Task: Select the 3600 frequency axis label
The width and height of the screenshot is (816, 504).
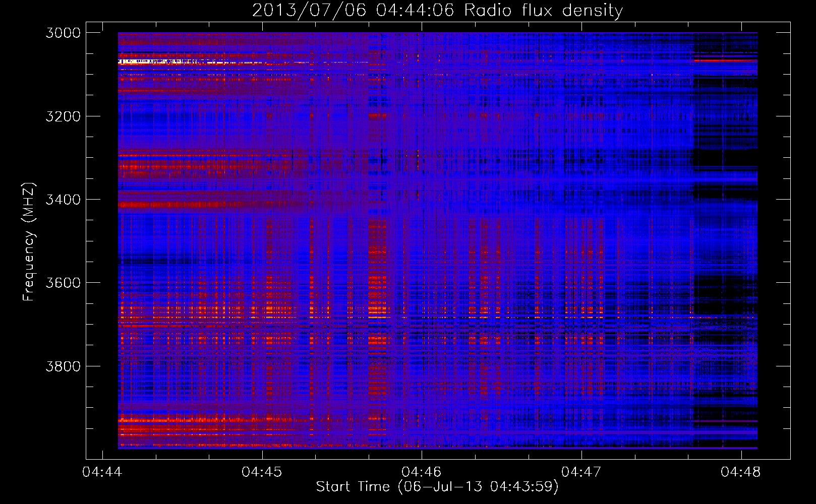Action: point(63,283)
